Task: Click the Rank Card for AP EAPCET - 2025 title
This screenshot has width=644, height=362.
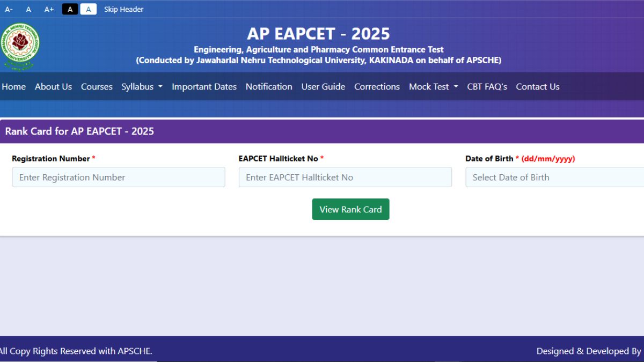Action: (79, 131)
